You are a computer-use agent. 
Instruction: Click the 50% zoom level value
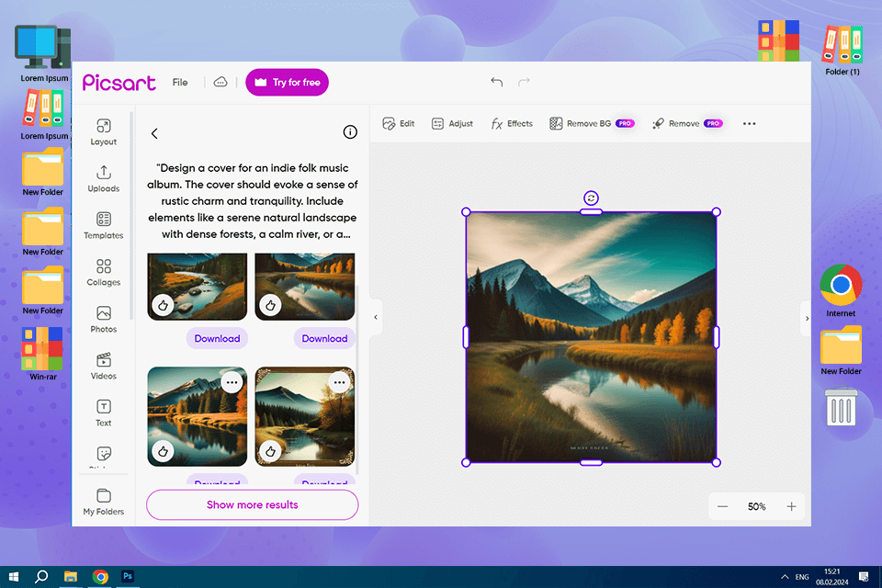(756, 506)
